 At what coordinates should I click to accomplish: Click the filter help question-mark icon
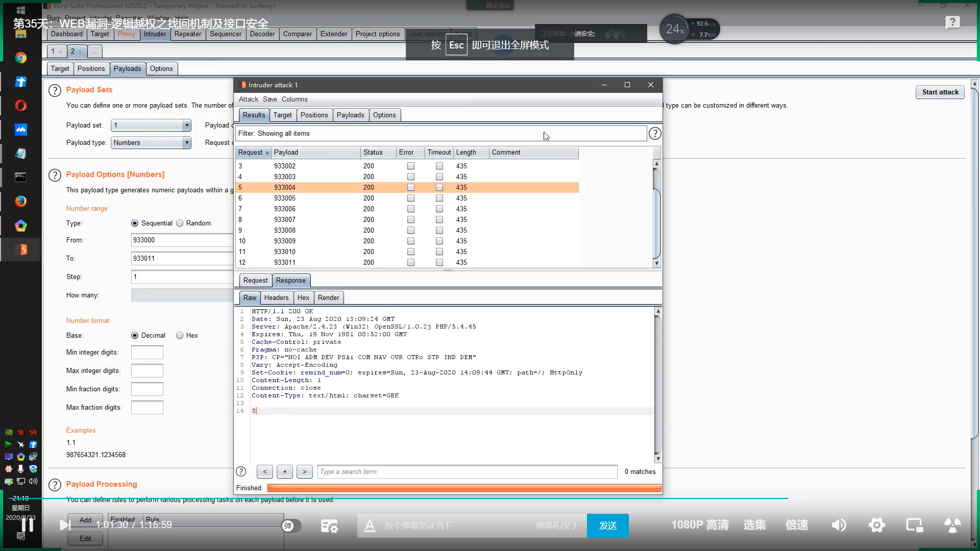(655, 134)
